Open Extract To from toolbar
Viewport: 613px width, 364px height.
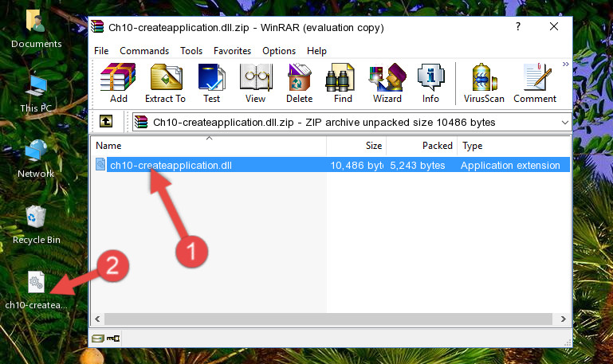165,83
